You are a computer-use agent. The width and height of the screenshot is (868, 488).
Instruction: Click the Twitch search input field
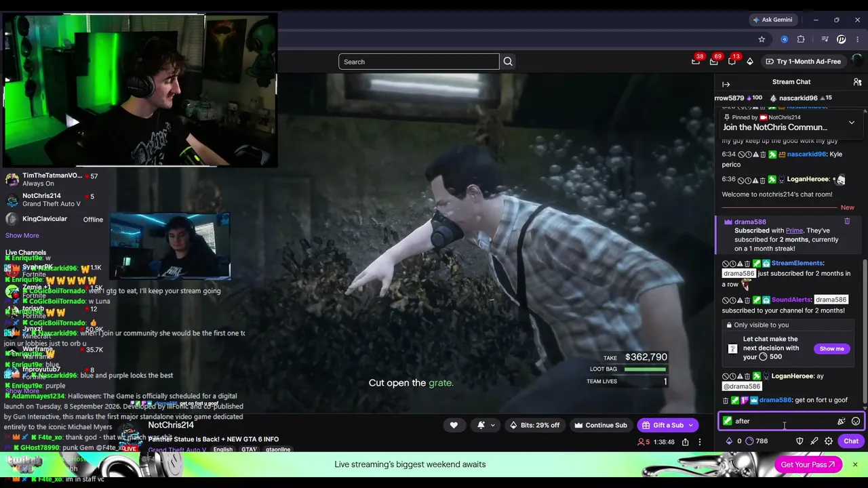pos(418,62)
